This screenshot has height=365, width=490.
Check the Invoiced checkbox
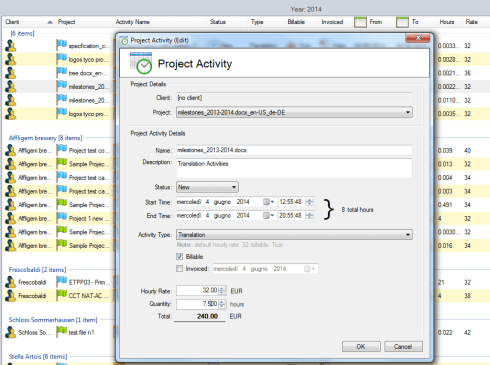[x=180, y=268]
